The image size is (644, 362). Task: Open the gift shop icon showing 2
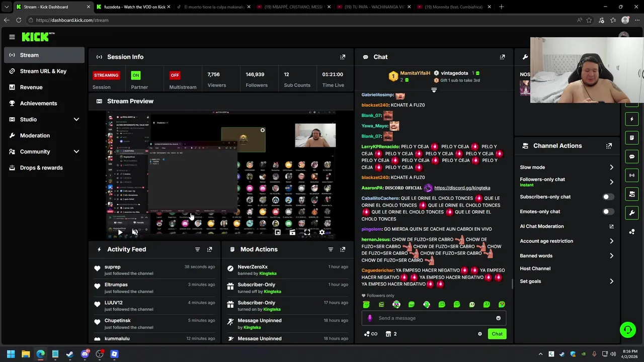(x=390, y=334)
